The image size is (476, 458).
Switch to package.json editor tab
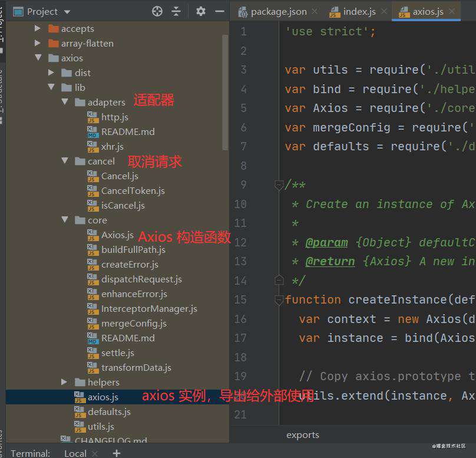(279, 12)
